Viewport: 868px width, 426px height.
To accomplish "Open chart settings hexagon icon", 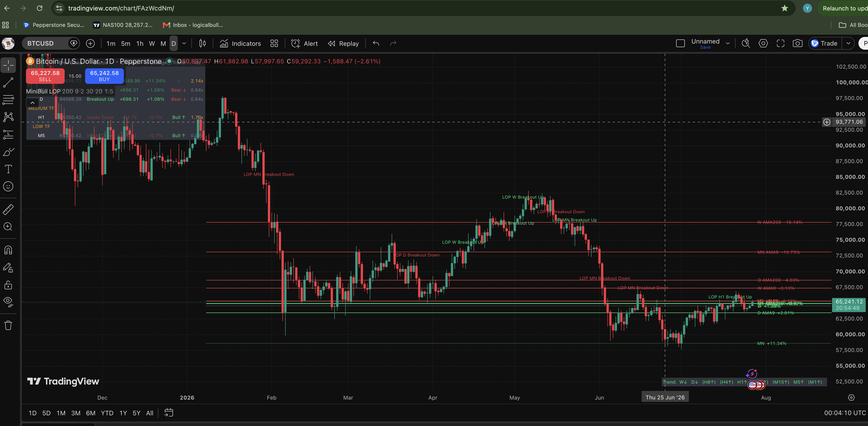I will pos(763,44).
